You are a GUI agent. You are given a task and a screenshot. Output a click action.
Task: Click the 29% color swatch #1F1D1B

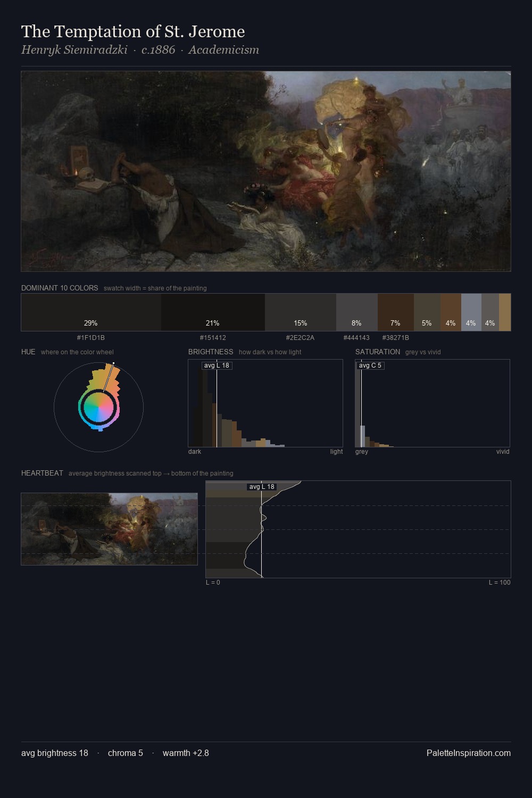[91, 312]
